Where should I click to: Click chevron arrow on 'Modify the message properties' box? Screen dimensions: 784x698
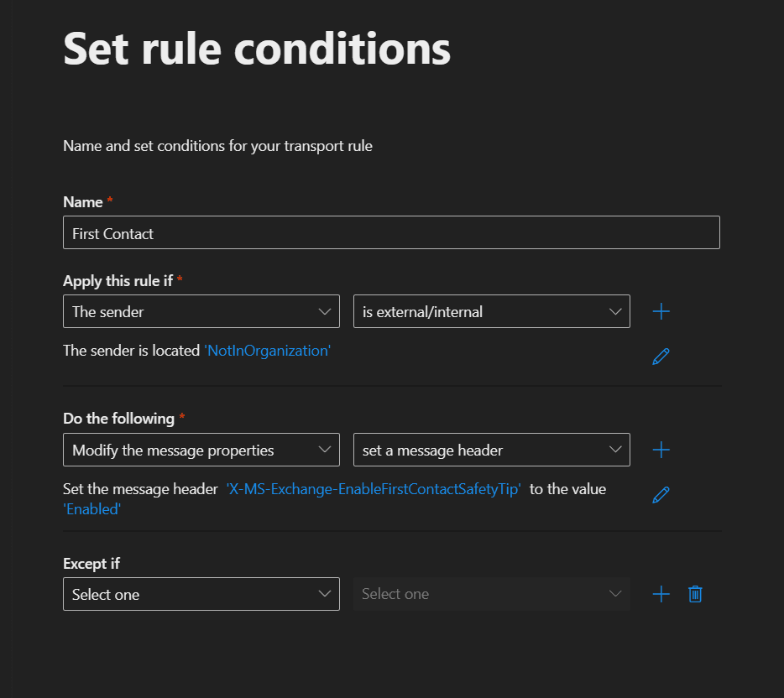(x=325, y=450)
